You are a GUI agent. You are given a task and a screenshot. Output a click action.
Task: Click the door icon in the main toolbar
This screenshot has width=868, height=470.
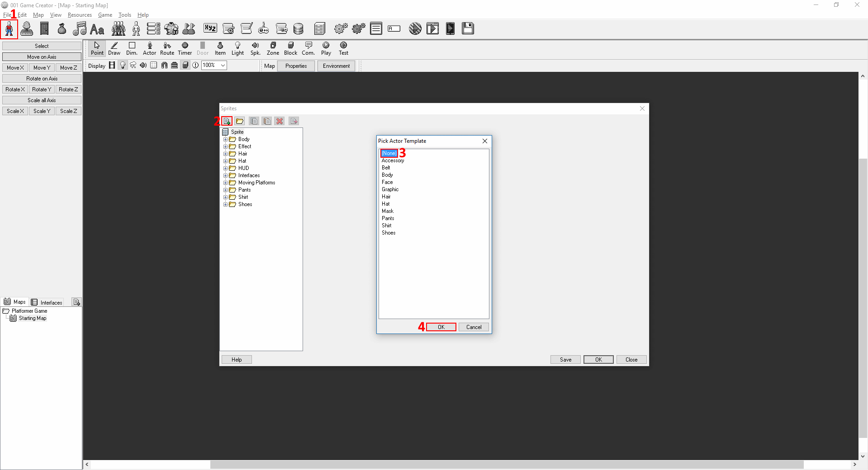point(44,29)
